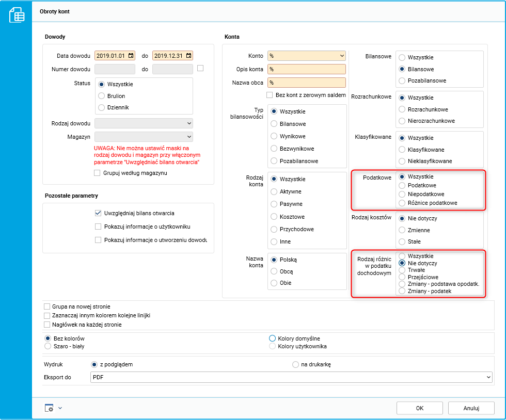Select Pasywne account type
The width and height of the screenshot is (506, 420).
coord(274,204)
